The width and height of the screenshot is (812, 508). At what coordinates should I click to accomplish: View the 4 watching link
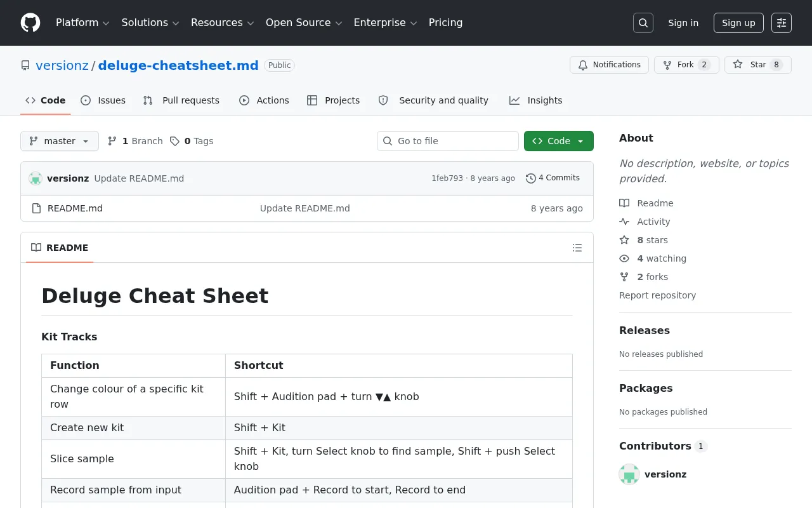click(653, 258)
